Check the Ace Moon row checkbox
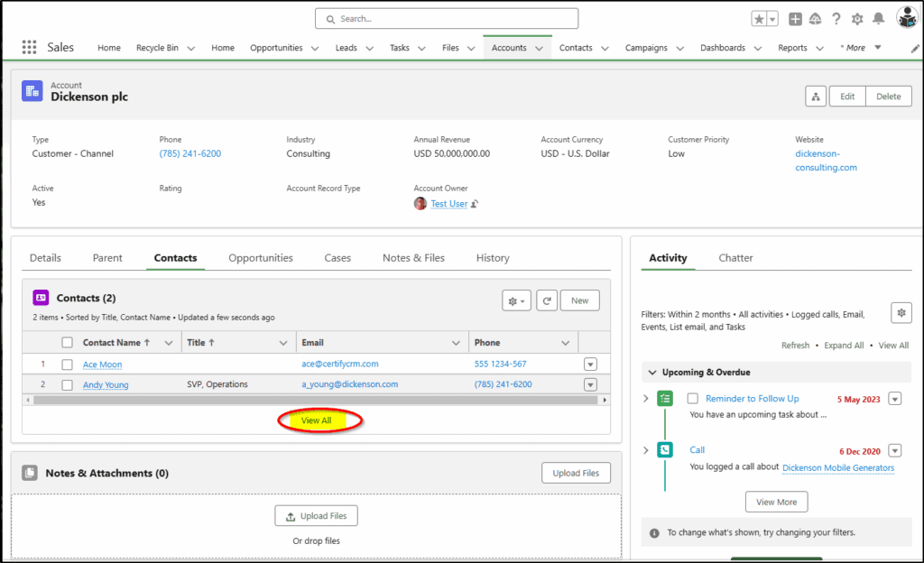 (67, 365)
